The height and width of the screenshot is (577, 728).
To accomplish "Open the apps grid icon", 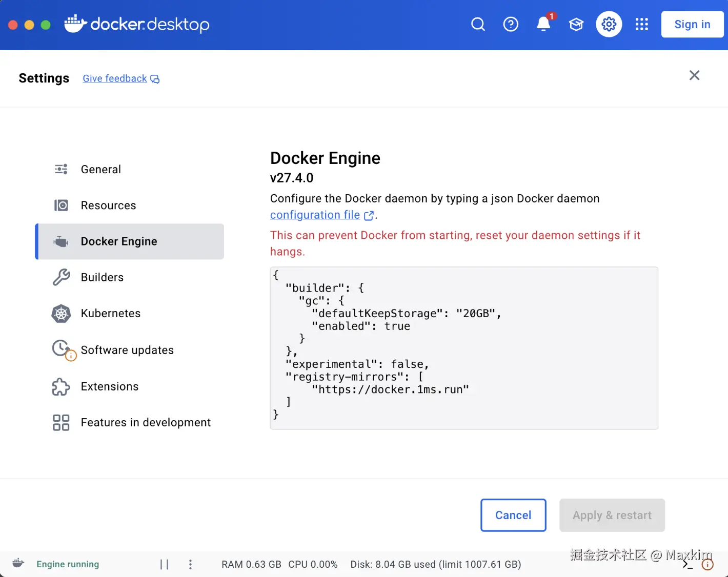I will pyautogui.click(x=642, y=24).
